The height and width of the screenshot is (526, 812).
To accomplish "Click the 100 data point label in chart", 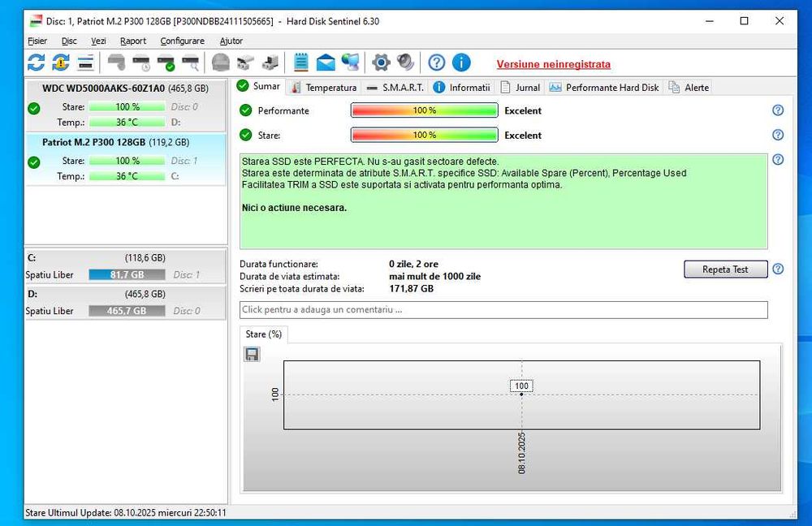I will click(x=521, y=386).
